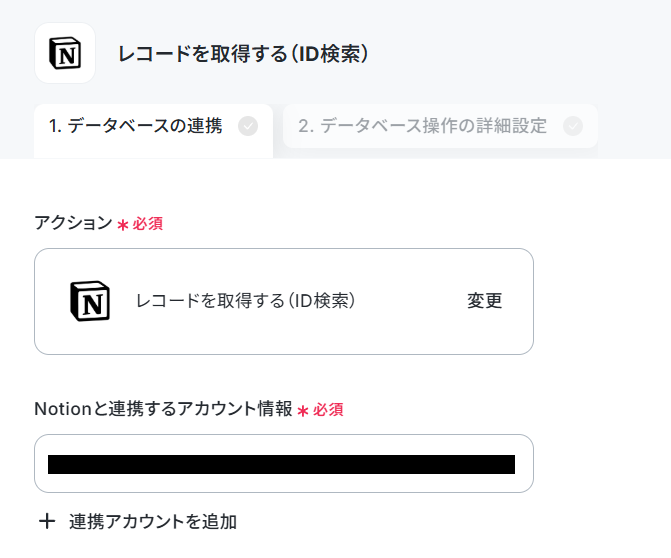The width and height of the screenshot is (671, 558).
Task: Click the red asterisk beside アクション label
Action: [x=123, y=225]
